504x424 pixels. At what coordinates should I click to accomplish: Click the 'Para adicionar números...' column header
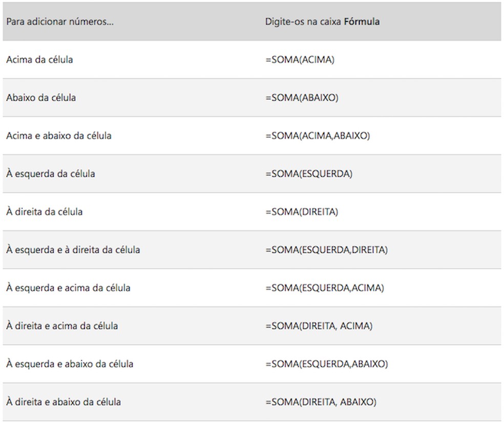click(60, 22)
